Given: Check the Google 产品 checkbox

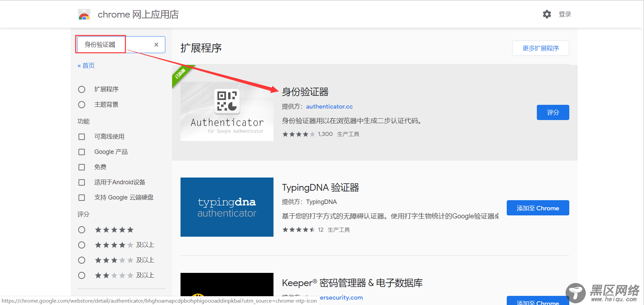Looking at the screenshot, I should click(81, 152).
